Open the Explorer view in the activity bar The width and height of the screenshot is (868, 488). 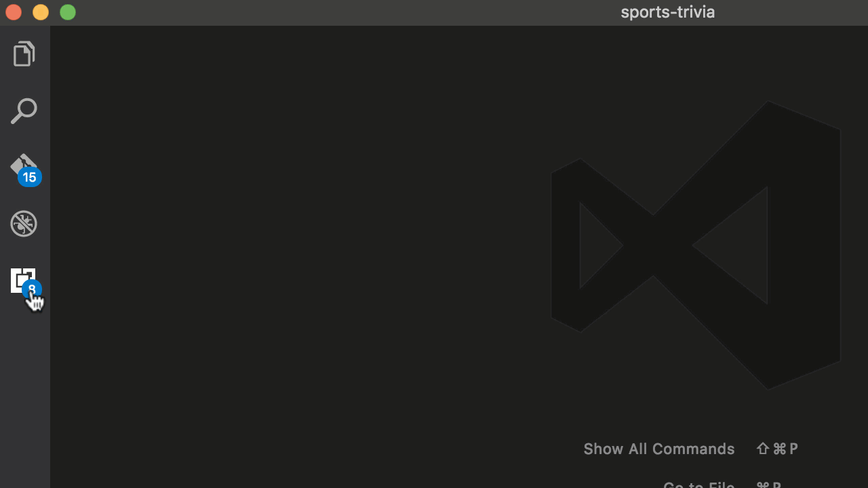point(24,54)
